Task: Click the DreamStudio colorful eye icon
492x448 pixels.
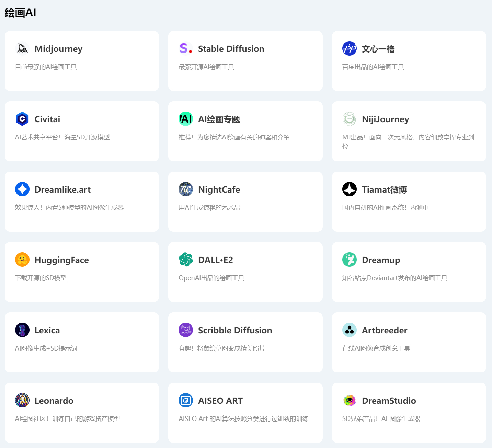Action: click(x=350, y=400)
